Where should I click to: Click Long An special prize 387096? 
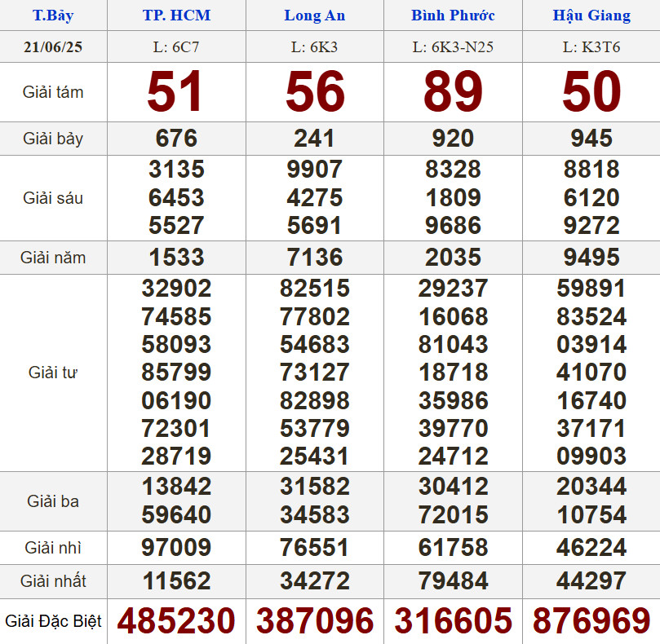click(315, 621)
